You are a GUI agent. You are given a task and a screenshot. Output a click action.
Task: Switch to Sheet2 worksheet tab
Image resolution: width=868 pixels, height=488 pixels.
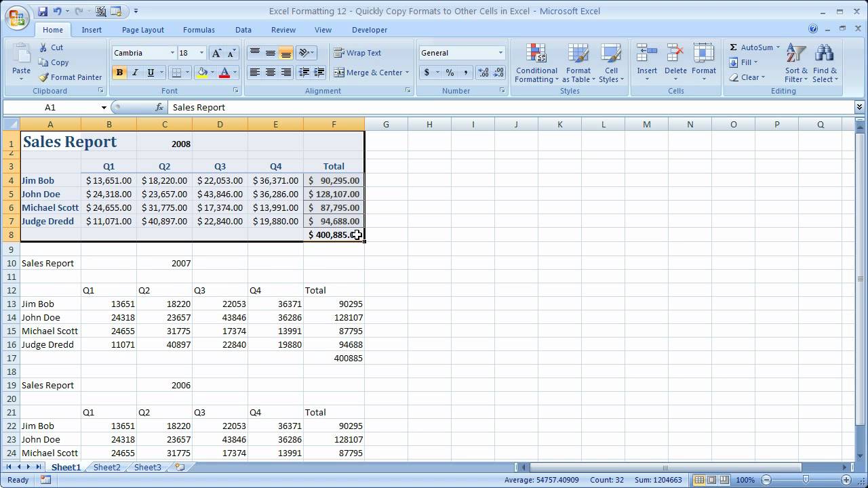pos(107,467)
